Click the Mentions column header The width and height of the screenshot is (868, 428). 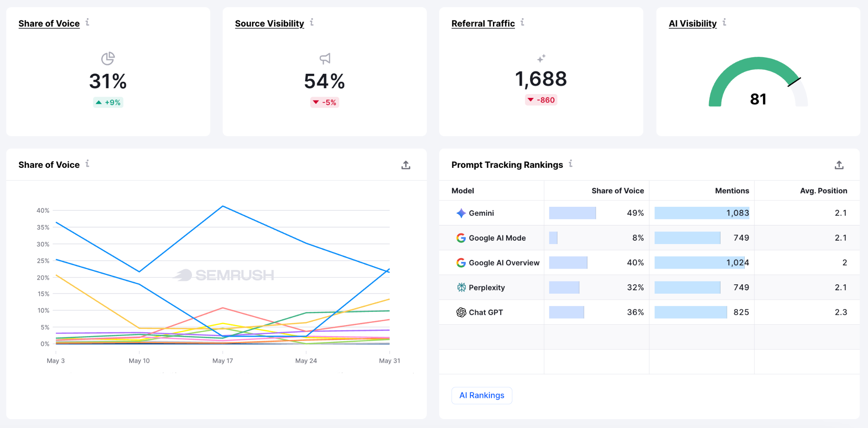pyautogui.click(x=732, y=191)
